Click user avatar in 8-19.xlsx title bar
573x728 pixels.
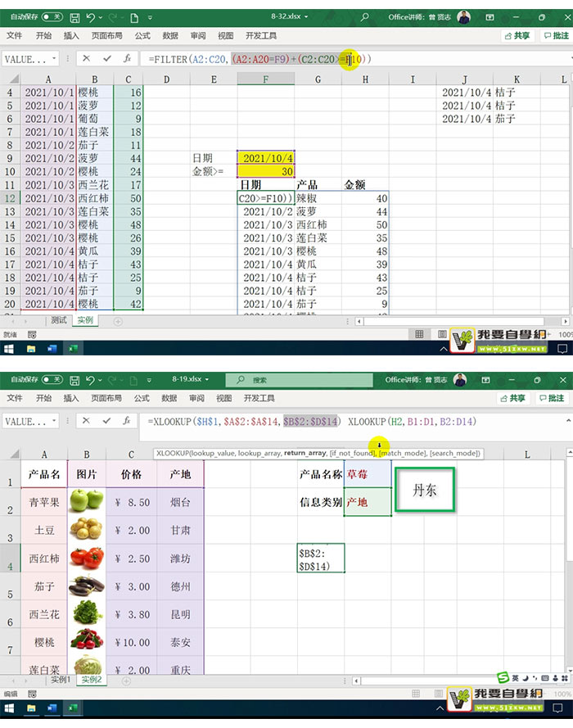click(x=460, y=380)
